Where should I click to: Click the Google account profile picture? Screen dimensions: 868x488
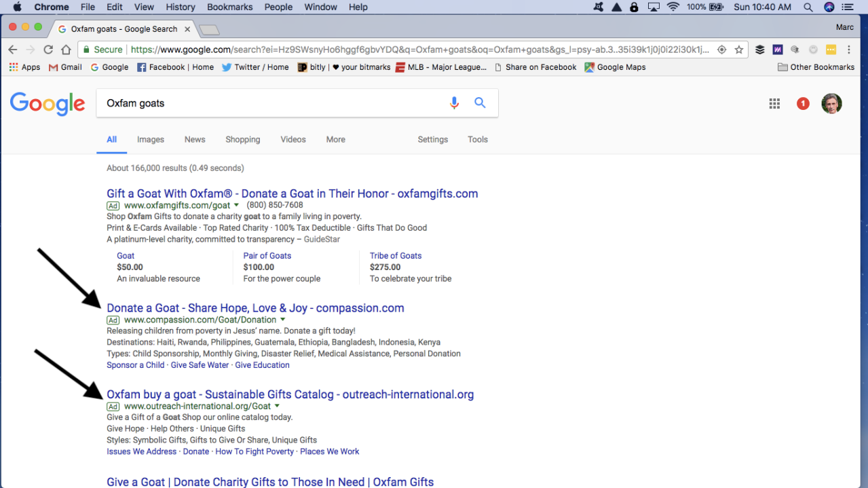(831, 104)
